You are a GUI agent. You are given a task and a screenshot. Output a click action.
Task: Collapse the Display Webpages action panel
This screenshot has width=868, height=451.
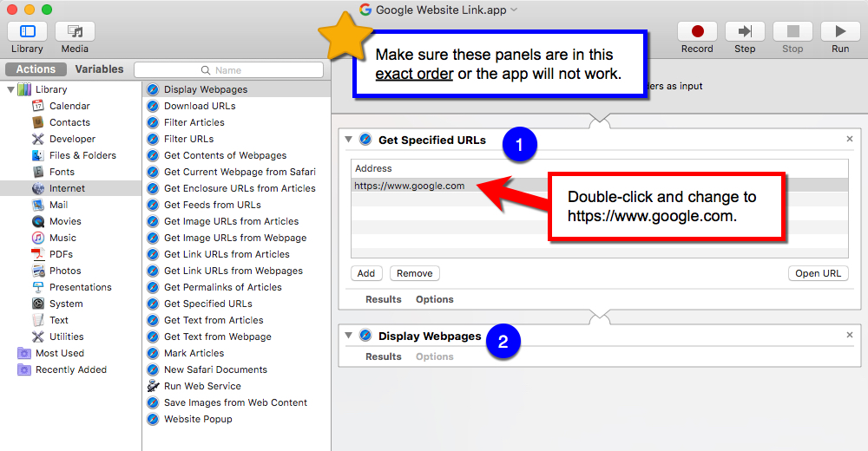(348, 336)
